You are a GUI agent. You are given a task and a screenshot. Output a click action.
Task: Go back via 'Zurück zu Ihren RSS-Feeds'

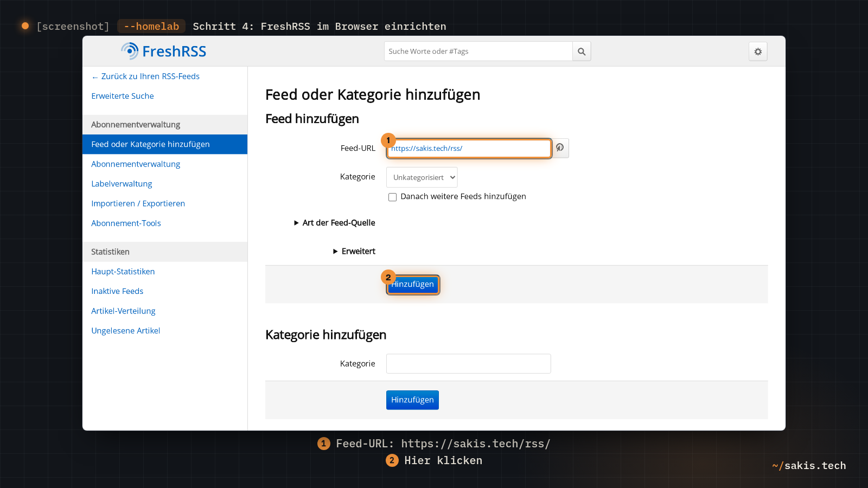[145, 76]
